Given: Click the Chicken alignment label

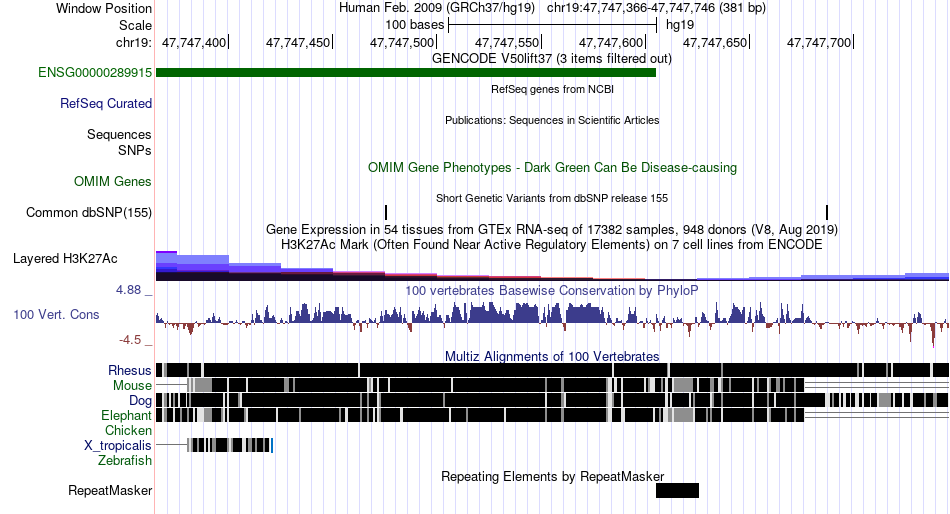Looking at the screenshot, I should (128, 430).
